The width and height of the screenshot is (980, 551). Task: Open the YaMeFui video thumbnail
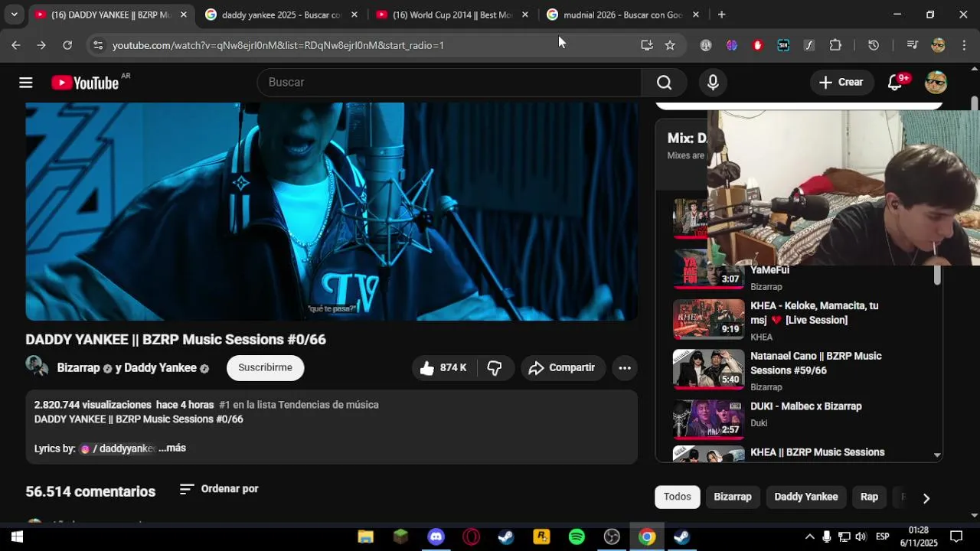pyautogui.click(x=708, y=269)
